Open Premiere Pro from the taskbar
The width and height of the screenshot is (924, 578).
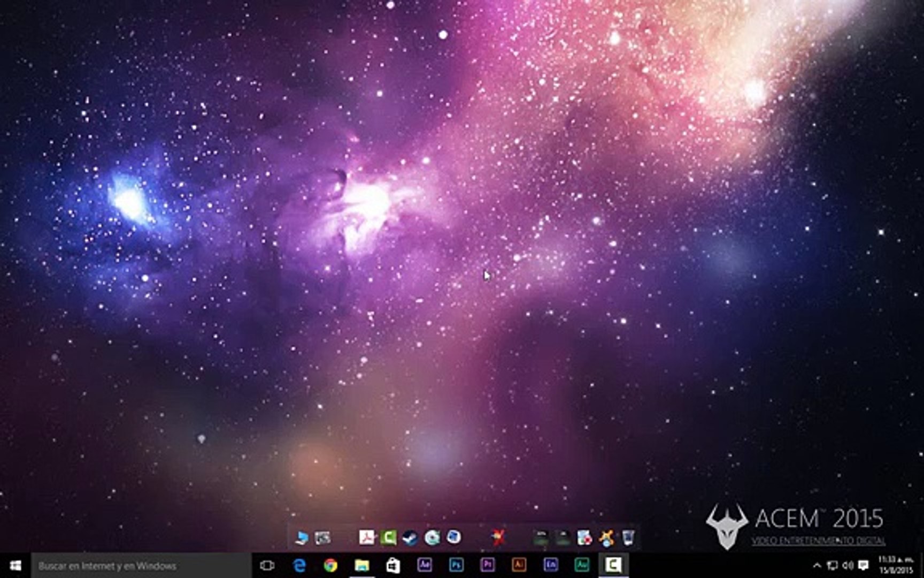pos(488,565)
